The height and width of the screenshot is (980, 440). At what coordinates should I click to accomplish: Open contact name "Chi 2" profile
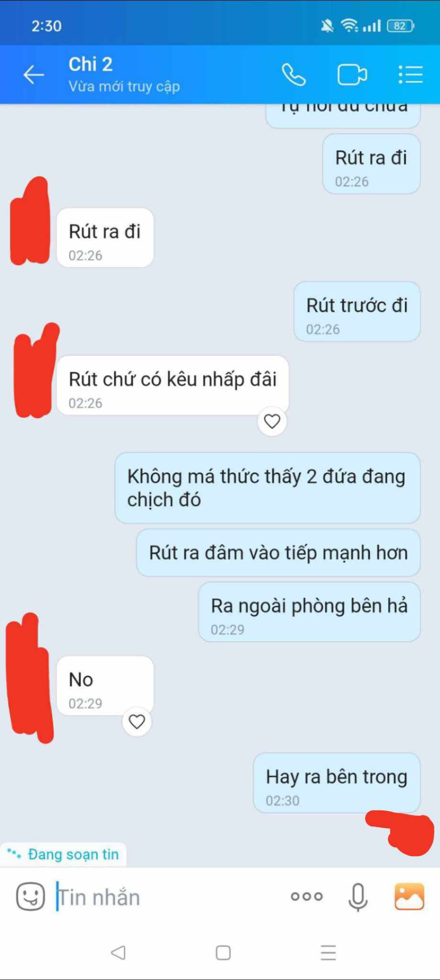tap(90, 64)
